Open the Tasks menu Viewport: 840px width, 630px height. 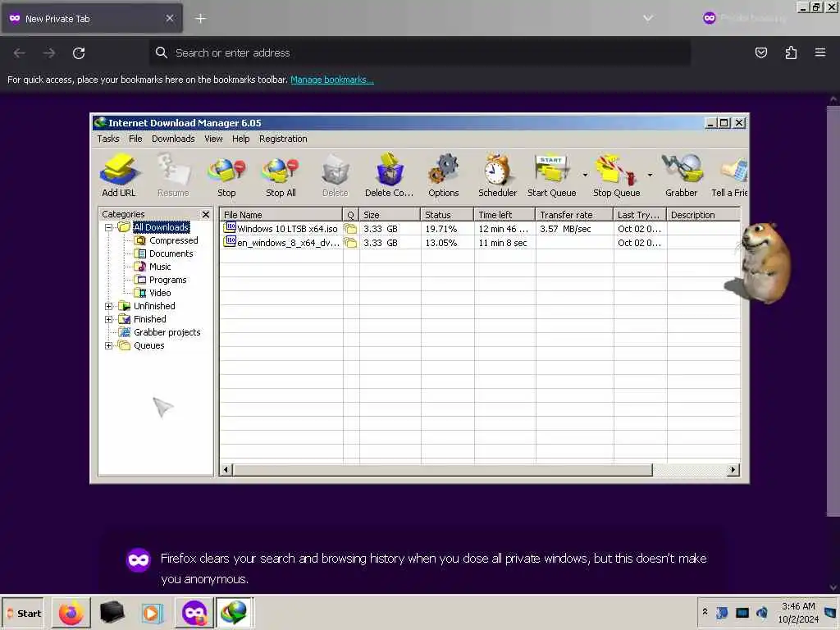pos(108,139)
